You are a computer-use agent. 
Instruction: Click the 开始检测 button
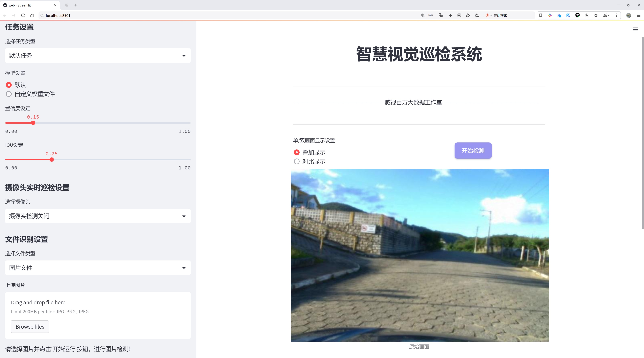click(x=473, y=150)
